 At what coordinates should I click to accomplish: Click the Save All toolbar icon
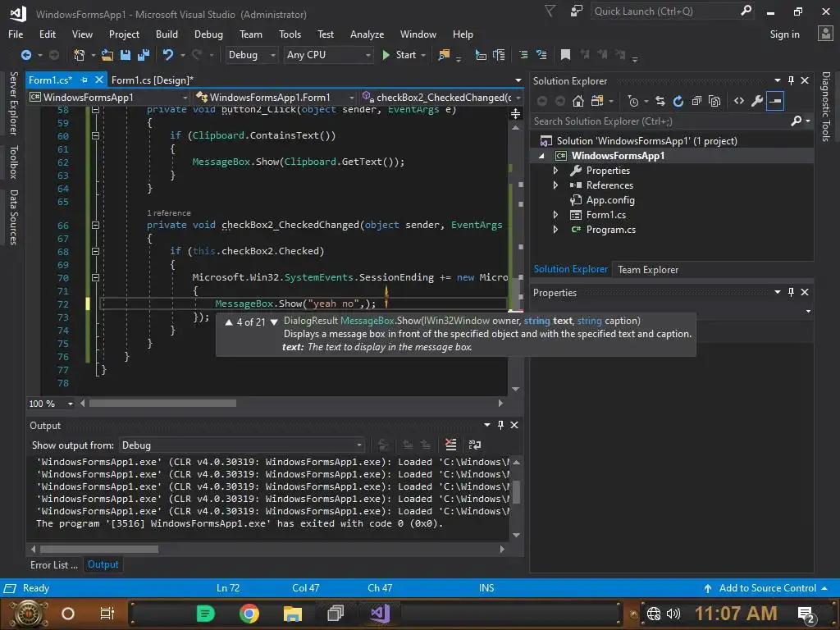click(143, 55)
